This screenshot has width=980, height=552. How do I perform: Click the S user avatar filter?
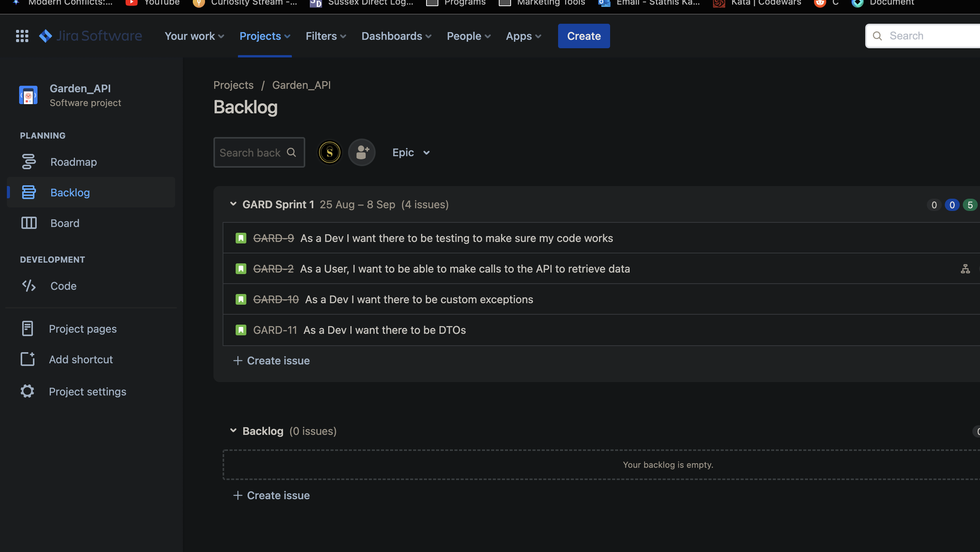330,152
